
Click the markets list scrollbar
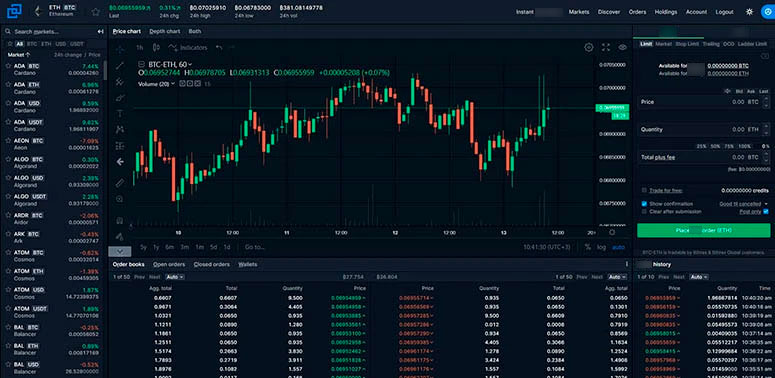[105, 71]
